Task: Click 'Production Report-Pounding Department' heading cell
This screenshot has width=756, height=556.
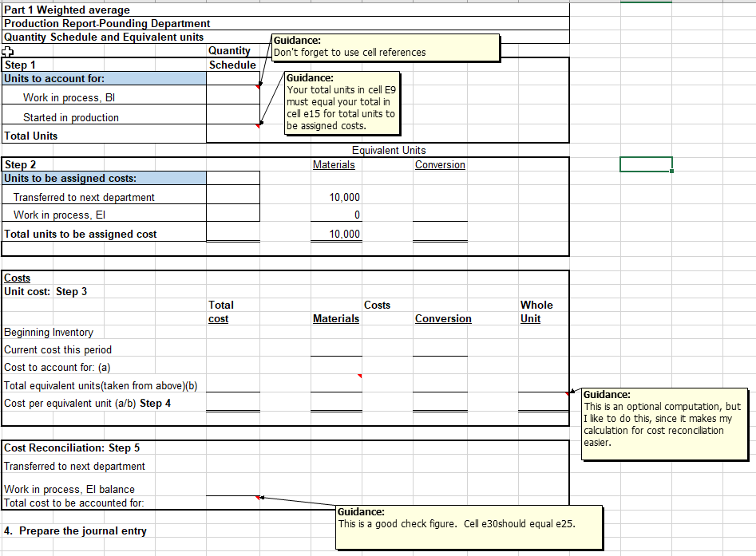Action: pyautogui.click(x=286, y=23)
